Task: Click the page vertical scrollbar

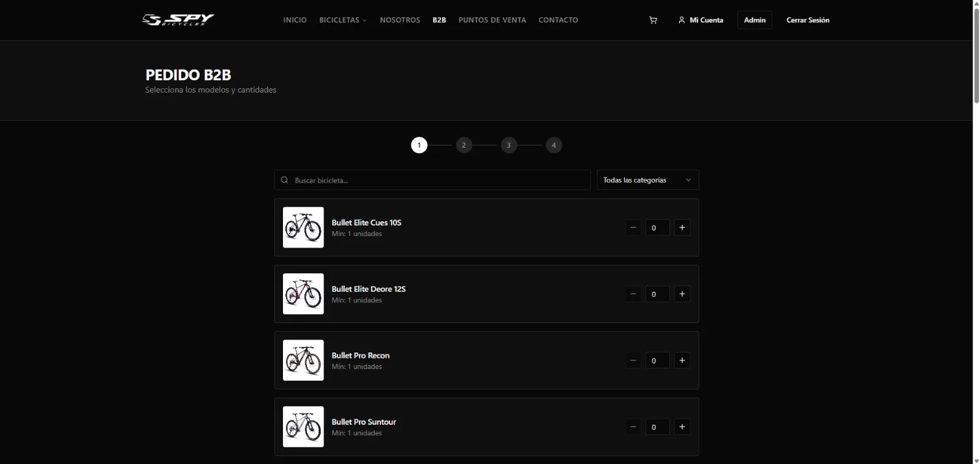Action: 976,55
